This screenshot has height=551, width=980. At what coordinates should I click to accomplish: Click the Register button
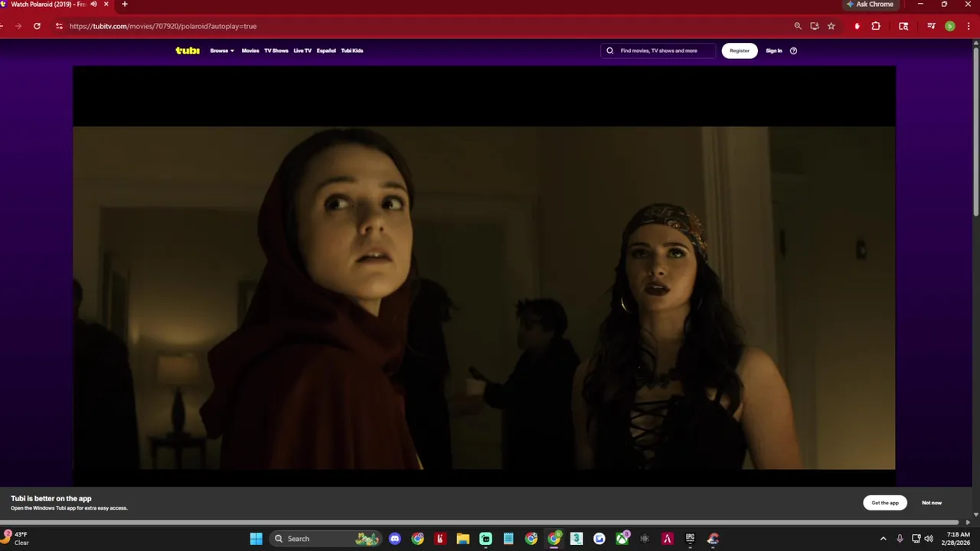pos(740,51)
